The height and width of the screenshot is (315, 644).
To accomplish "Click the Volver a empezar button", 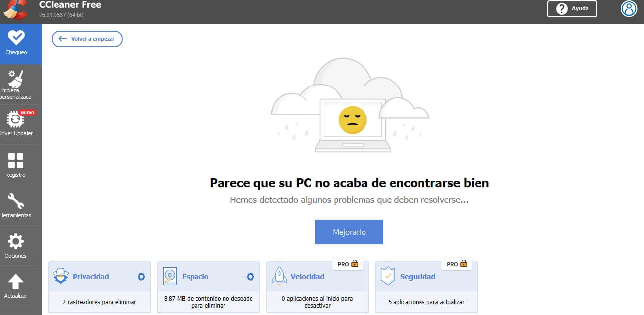I will [87, 39].
